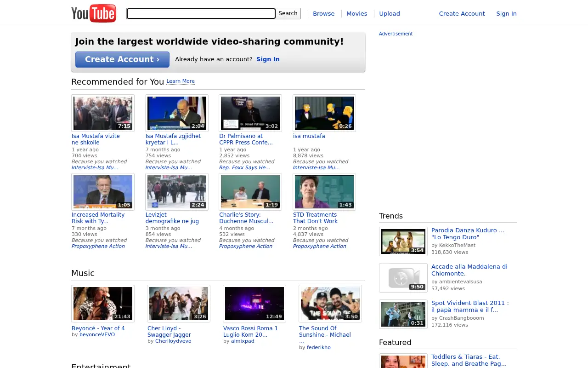The width and height of the screenshot is (588, 368).
Task: Click Vasco Rossi Roma video thumbnail
Action: tap(254, 304)
